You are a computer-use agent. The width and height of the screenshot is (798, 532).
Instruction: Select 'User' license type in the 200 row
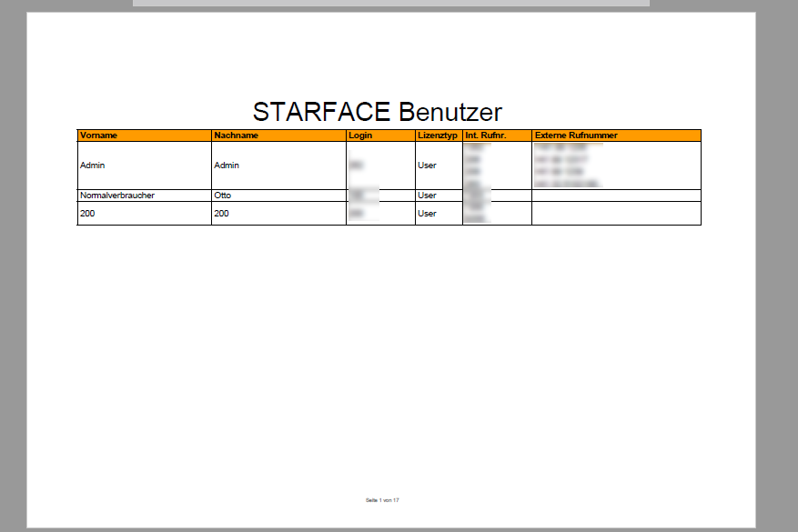(x=427, y=214)
